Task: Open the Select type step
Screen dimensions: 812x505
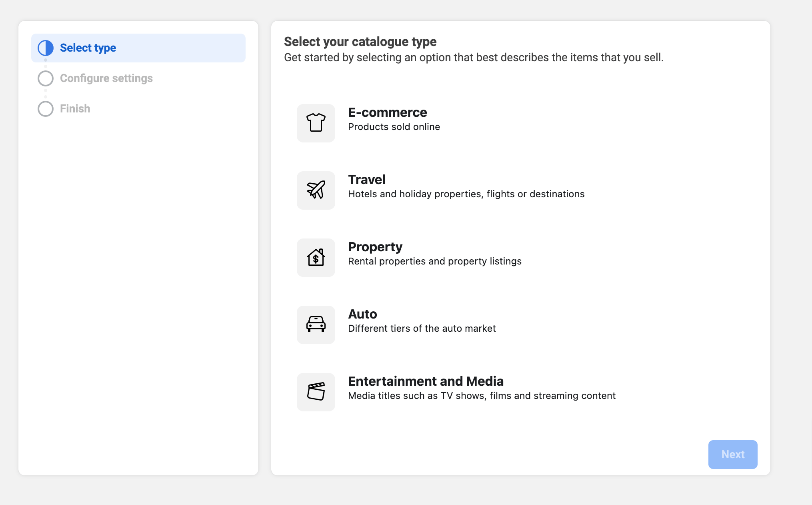Action: coord(138,48)
